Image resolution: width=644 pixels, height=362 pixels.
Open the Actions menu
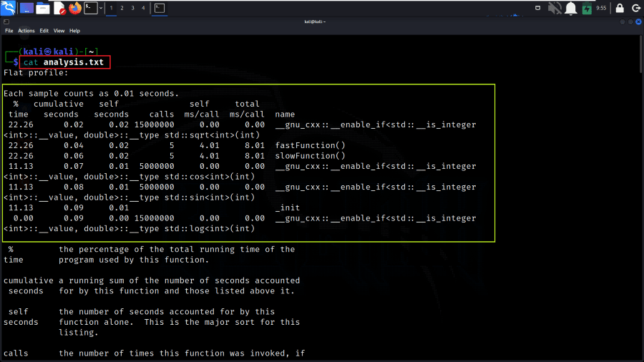click(x=26, y=31)
